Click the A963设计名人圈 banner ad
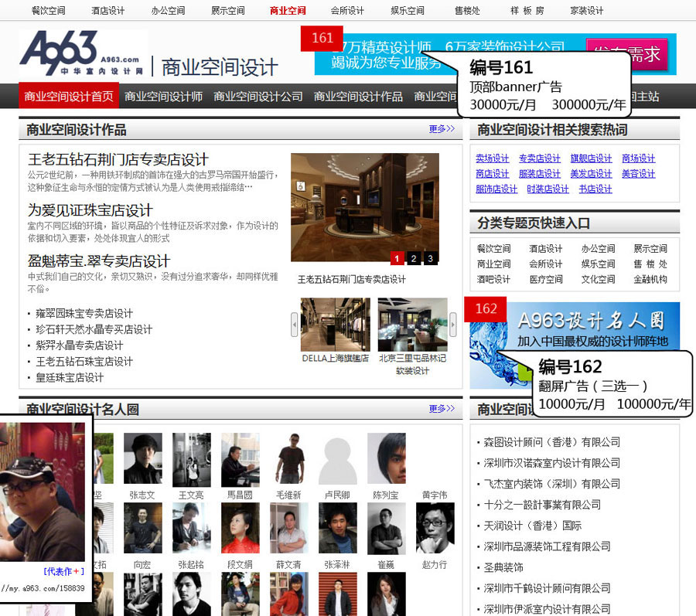This screenshot has height=616, width=696. (x=575, y=345)
